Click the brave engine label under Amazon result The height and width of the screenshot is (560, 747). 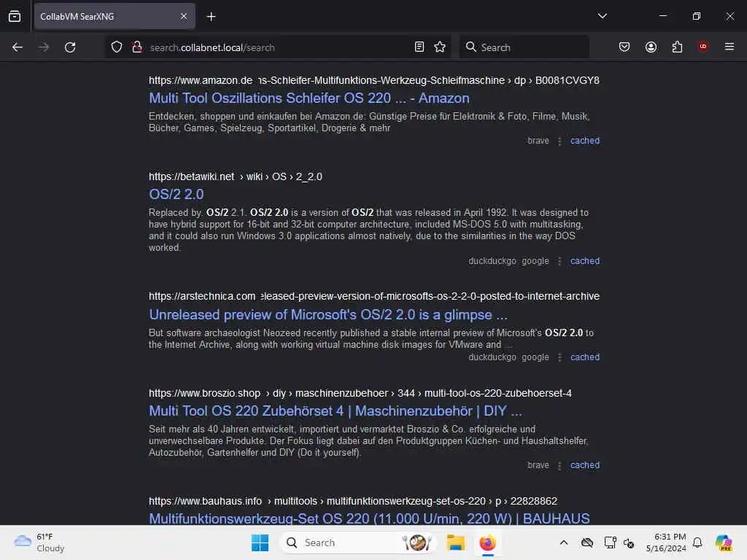[538, 141]
